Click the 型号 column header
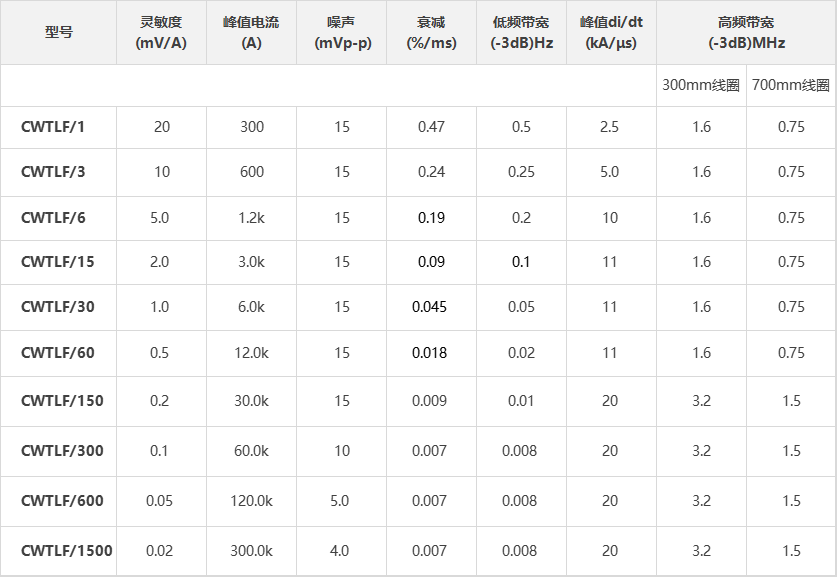The width and height of the screenshot is (837, 577). [58, 33]
